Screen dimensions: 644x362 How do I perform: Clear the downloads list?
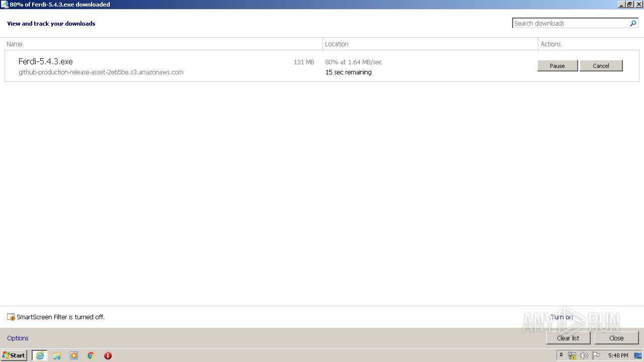569,338
